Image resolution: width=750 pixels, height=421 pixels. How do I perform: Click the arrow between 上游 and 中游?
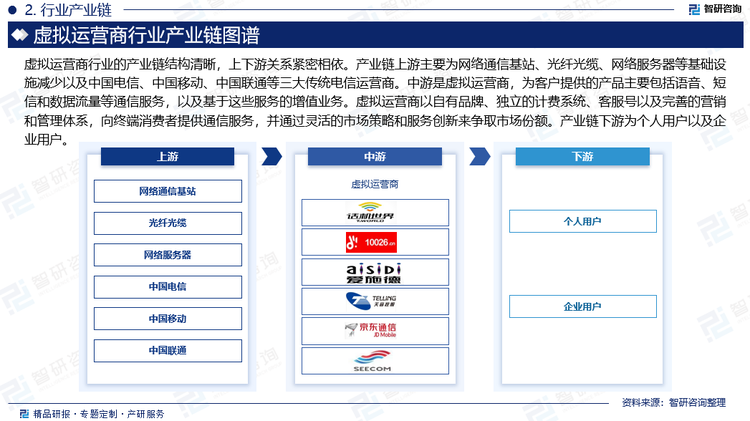tap(272, 156)
